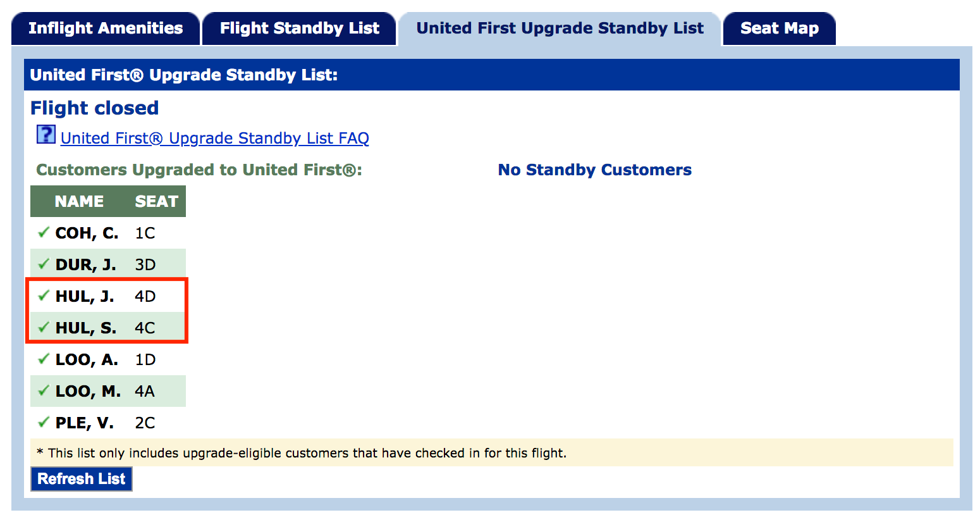Image resolution: width=980 pixels, height=522 pixels.
Task: Open the United First Upgrade Standby List FAQ
Action: [215, 138]
